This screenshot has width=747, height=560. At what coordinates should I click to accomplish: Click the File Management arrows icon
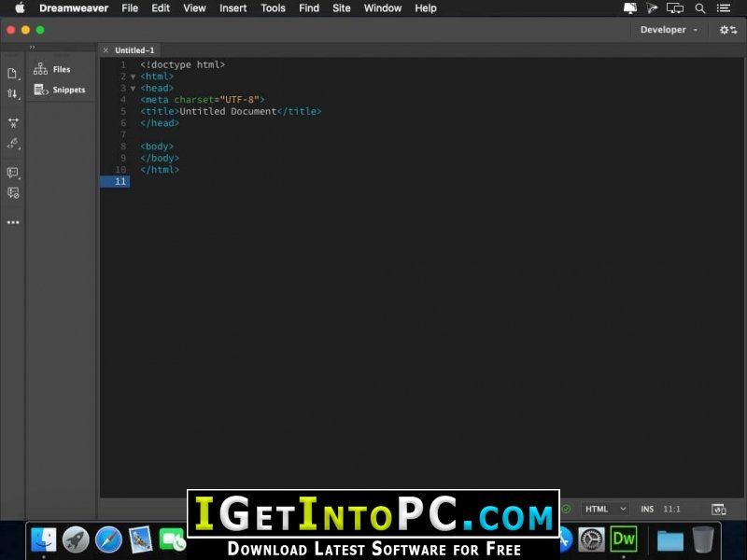(x=13, y=94)
